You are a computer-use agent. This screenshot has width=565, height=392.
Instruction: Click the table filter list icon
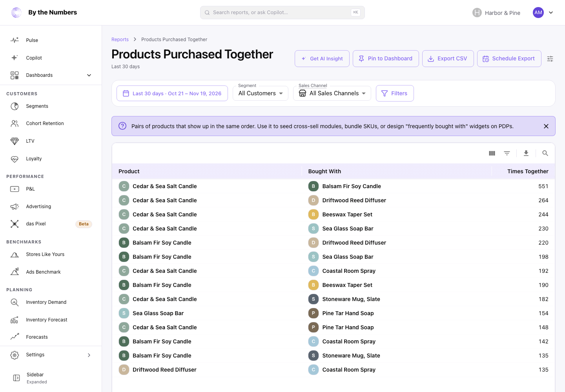507,153
